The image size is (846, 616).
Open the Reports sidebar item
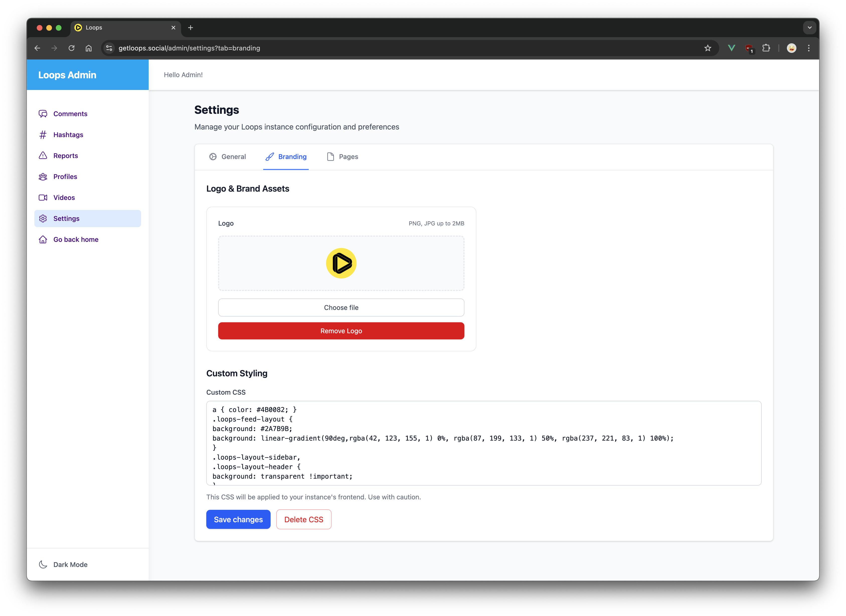(88, 155)
